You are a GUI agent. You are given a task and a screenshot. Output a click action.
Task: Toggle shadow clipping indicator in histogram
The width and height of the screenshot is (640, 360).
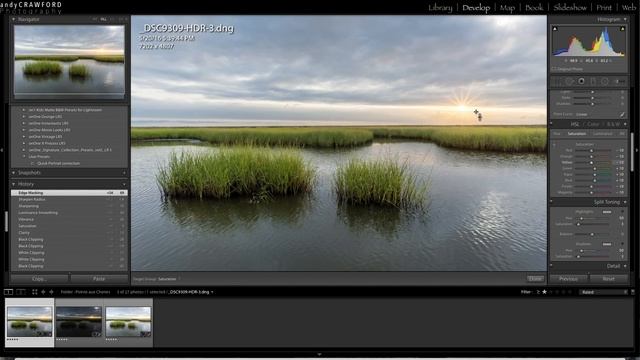pyautogui.click(x=555, y=29)
